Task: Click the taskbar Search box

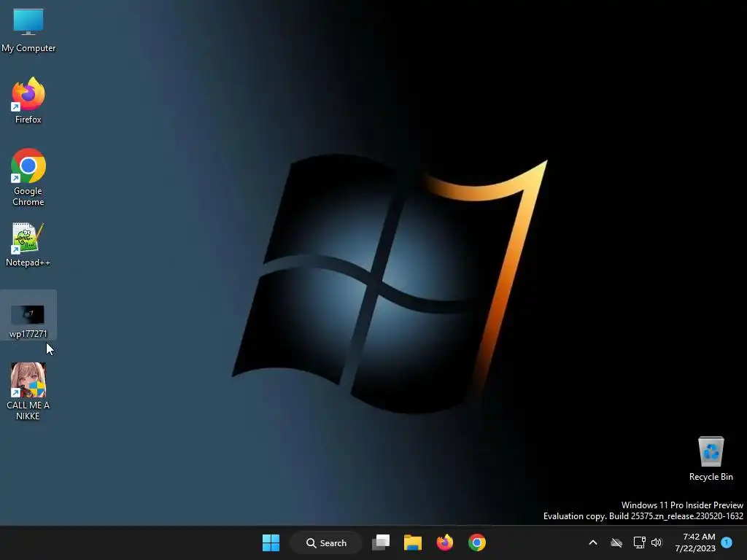Action: 326,542
